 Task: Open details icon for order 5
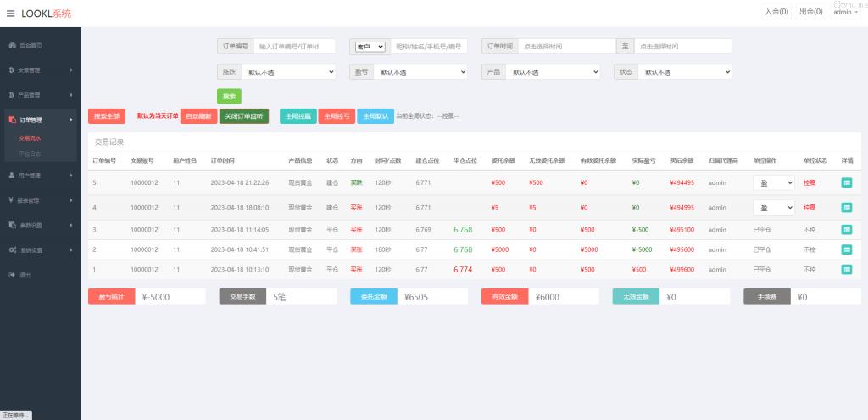847,182
